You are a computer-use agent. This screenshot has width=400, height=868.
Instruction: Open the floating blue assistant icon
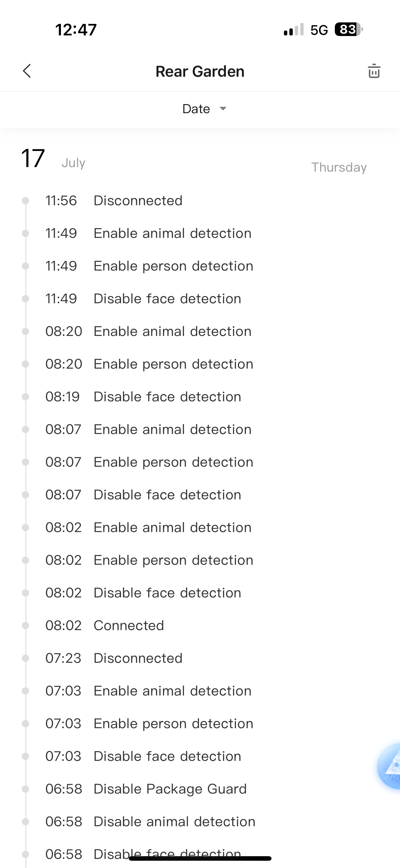[x=390, y=766]
